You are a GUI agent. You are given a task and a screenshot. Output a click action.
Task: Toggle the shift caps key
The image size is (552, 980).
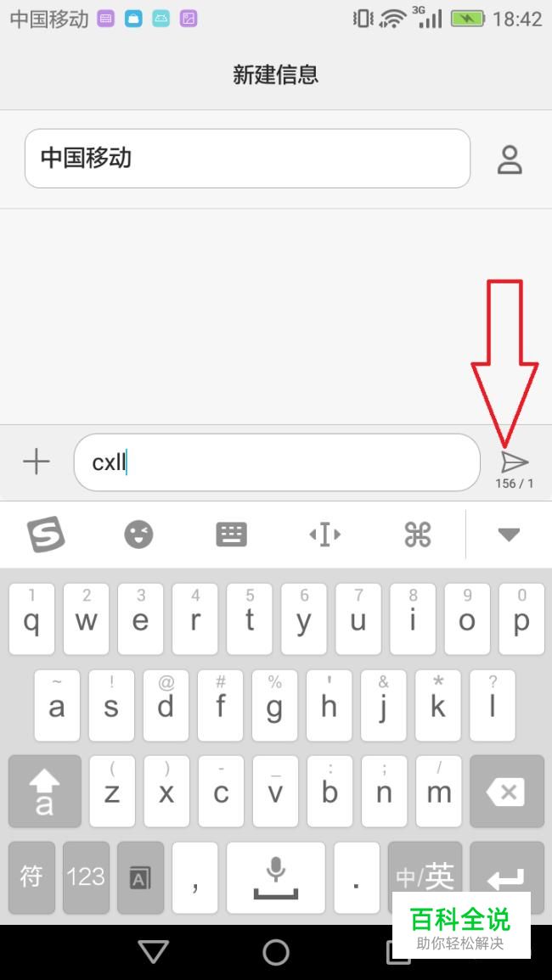click(45, 792)
